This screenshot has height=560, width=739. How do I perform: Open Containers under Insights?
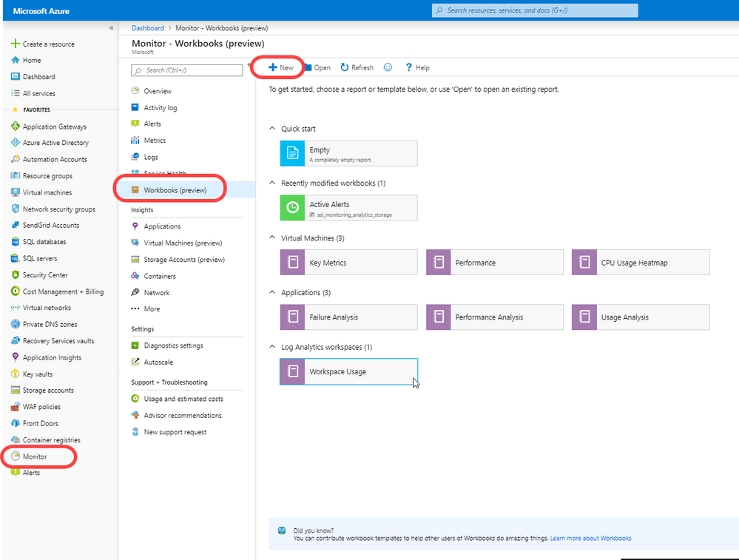click(x=160, y=276)
